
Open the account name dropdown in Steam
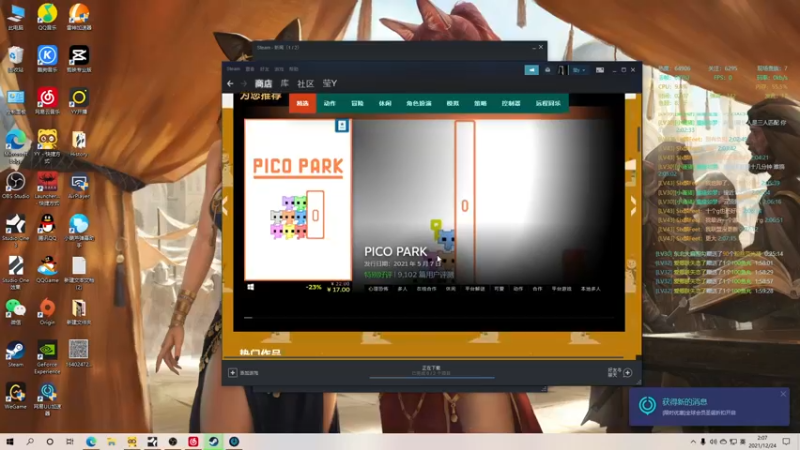(579, 70)
